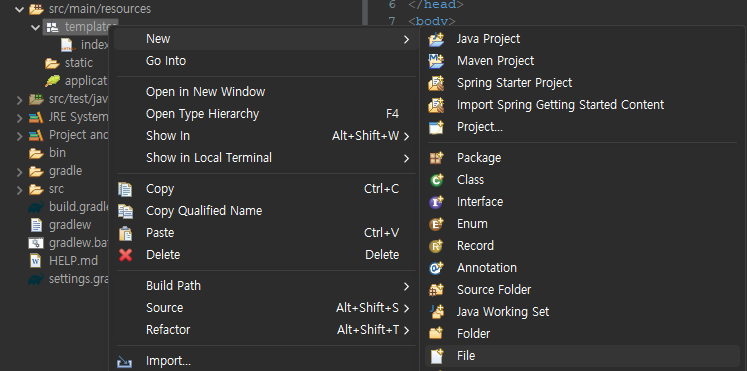
Task: Click the Source Folder icon
Action: 436,290
